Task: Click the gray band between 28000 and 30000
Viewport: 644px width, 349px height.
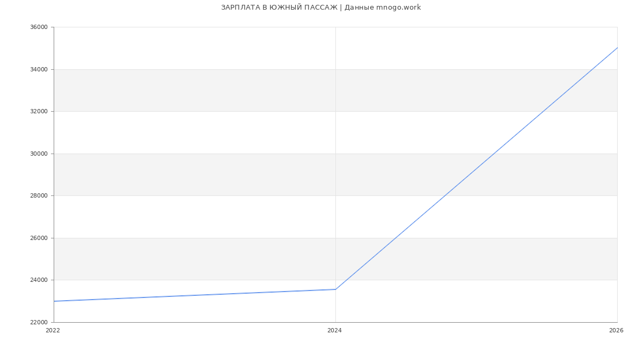Action: pos(215,174)
